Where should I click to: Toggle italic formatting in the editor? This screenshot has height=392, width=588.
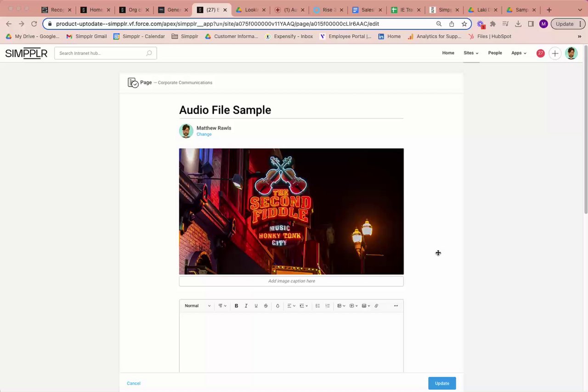246,306
